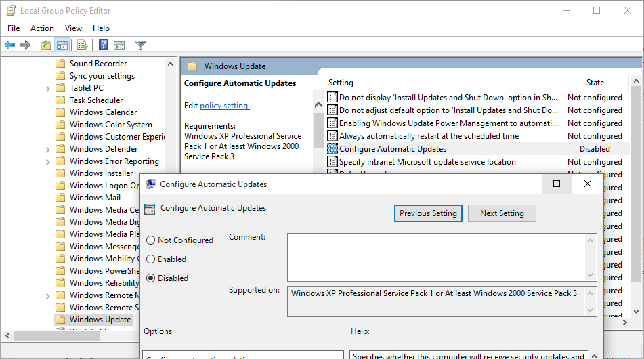Viewport: 644px width, 359px height.
Task: Click the Back arrow in the toolbar
Action: [x=9, y=45]
